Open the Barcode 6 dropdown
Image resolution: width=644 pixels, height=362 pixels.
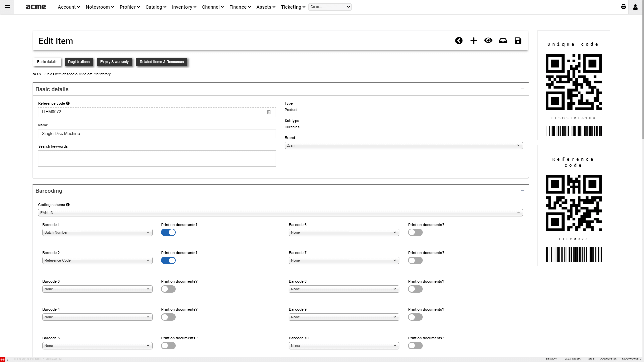(344, 232)
